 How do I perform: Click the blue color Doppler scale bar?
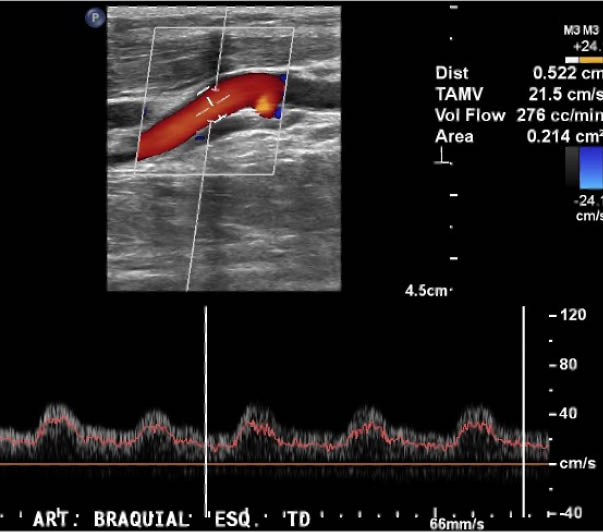(590, 169)
